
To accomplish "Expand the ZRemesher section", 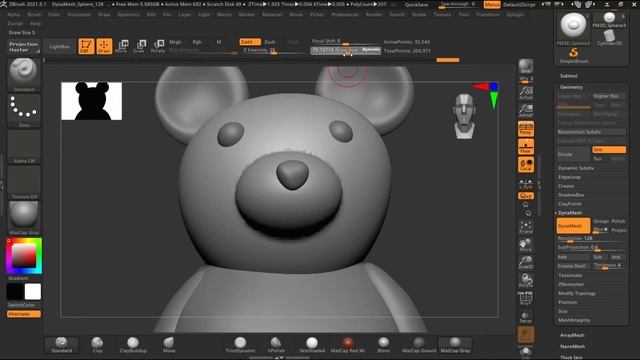I will click(x=571, y=284).
